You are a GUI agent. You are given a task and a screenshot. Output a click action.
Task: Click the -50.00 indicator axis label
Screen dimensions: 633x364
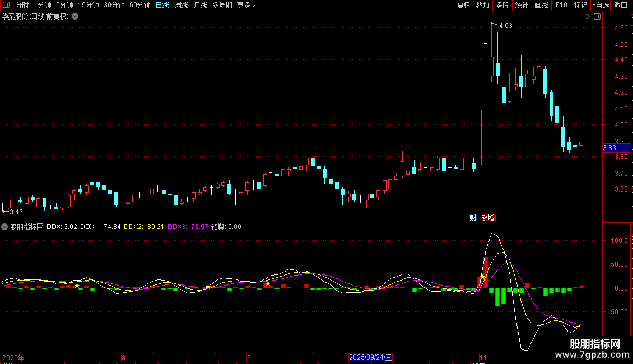click(x=618, y=311)
